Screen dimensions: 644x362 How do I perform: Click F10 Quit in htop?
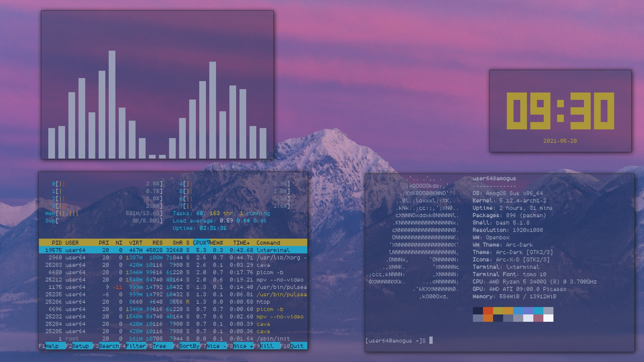click(x=297, y=346)
